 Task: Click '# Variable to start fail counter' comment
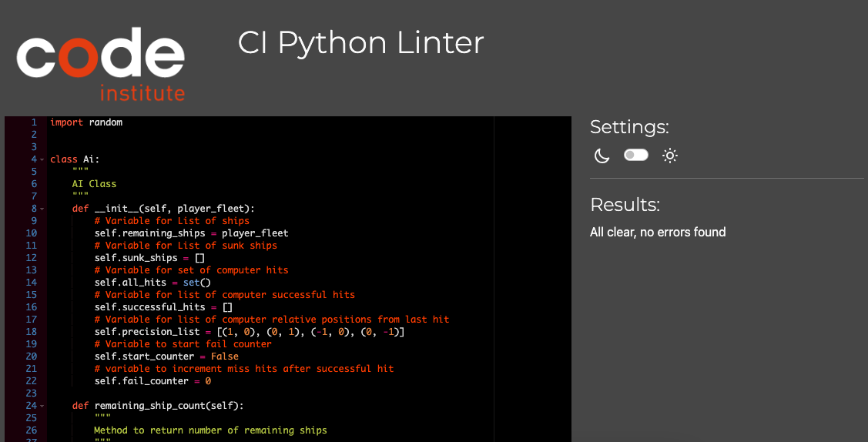pos(183,344)
